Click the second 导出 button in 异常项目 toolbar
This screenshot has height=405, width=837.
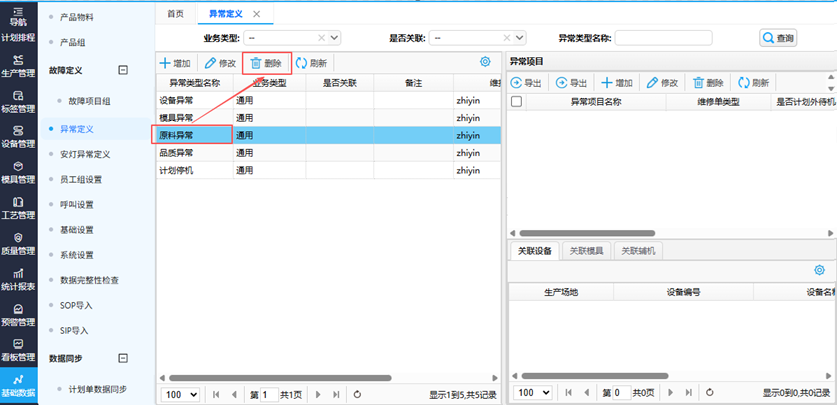pyautogui.click(x=572, y=83)
